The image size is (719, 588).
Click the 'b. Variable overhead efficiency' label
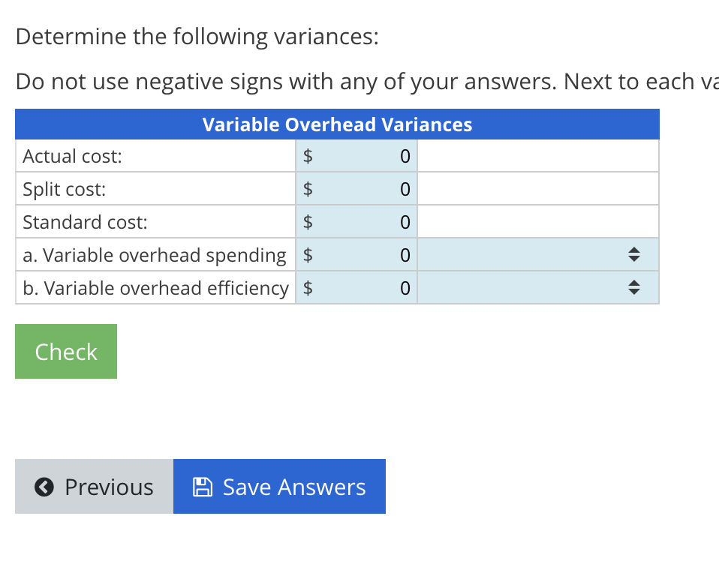point(156,288)
